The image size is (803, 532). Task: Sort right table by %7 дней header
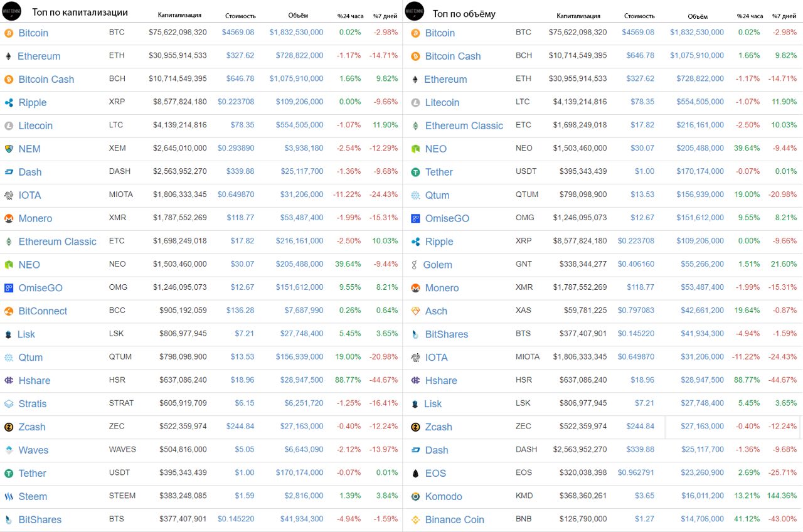(x=785, y=16)
